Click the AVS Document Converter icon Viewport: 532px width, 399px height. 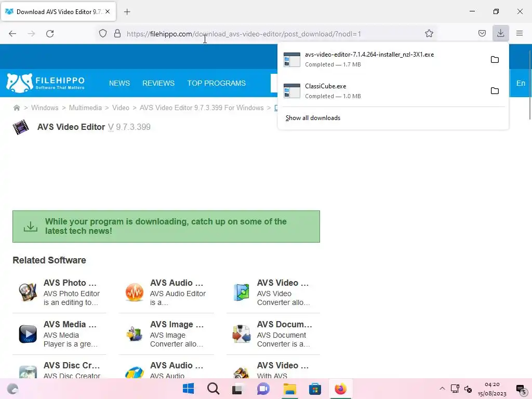tap(241, 334)
